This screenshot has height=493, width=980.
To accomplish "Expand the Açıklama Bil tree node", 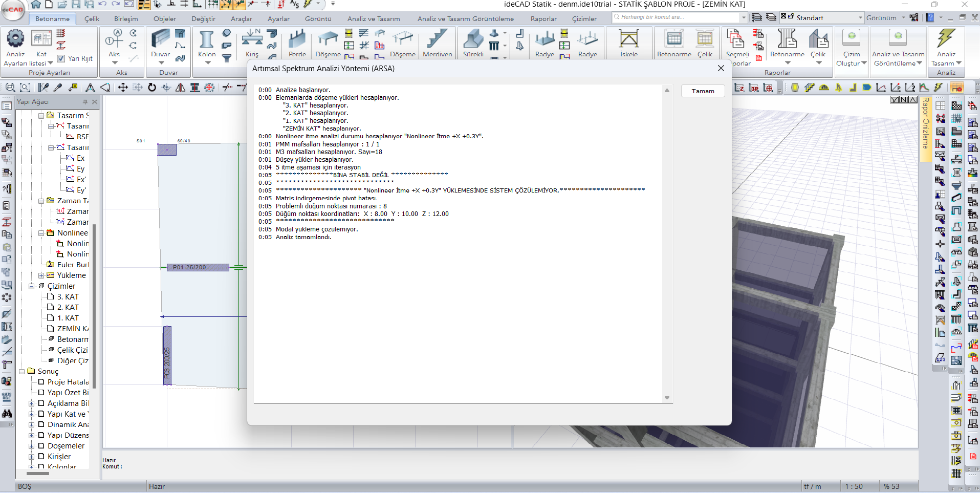I will pyautogui.click(x=32, y=403).
